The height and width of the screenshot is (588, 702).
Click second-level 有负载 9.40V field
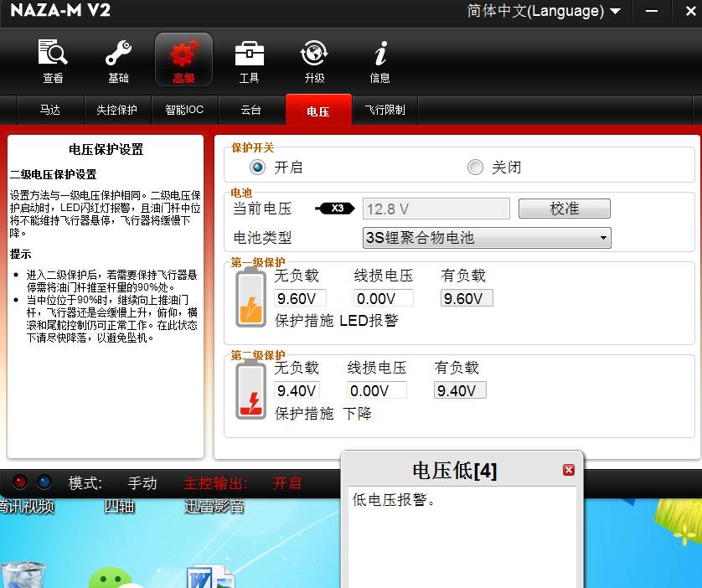coord(460,390)
